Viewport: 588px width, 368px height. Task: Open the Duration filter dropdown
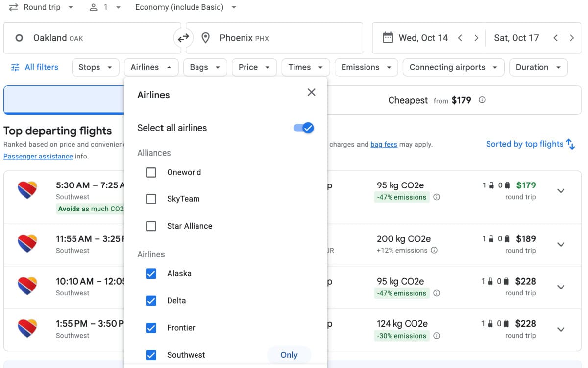(538, 67)
